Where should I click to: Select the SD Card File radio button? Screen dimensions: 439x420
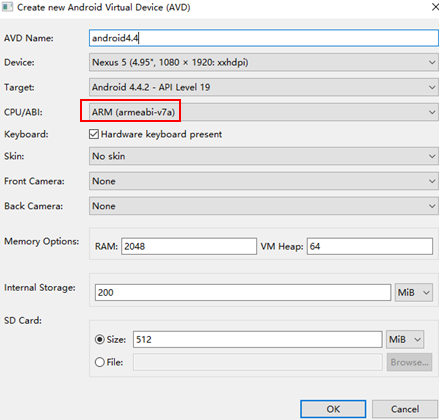click(100, 362)
